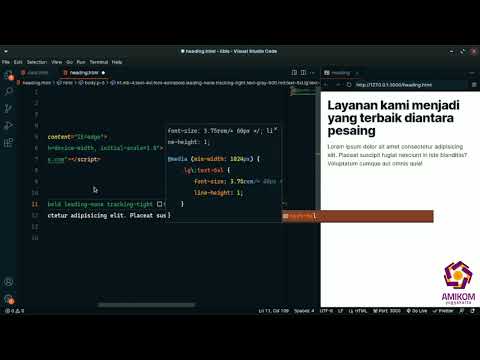Open the Go menu
The image size is (480, 360).
pyautogui.click(x=69, y=62)
